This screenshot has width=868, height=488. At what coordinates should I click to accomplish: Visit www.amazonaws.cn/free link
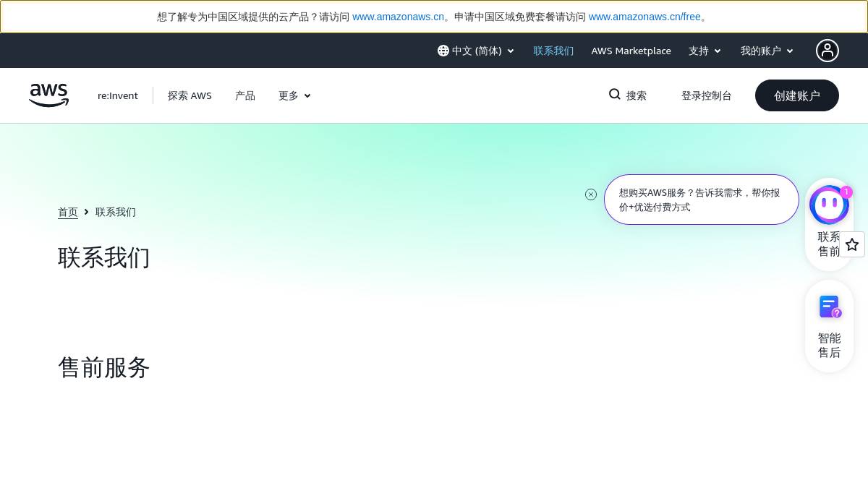[644, 17]
